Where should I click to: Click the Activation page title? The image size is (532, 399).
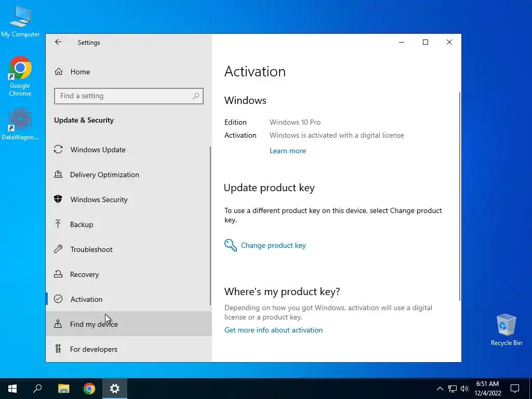(255, 72)
